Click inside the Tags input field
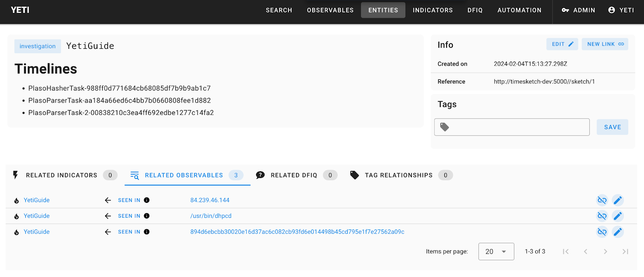This screenshot has width=644, height=277. coord(512,127)
